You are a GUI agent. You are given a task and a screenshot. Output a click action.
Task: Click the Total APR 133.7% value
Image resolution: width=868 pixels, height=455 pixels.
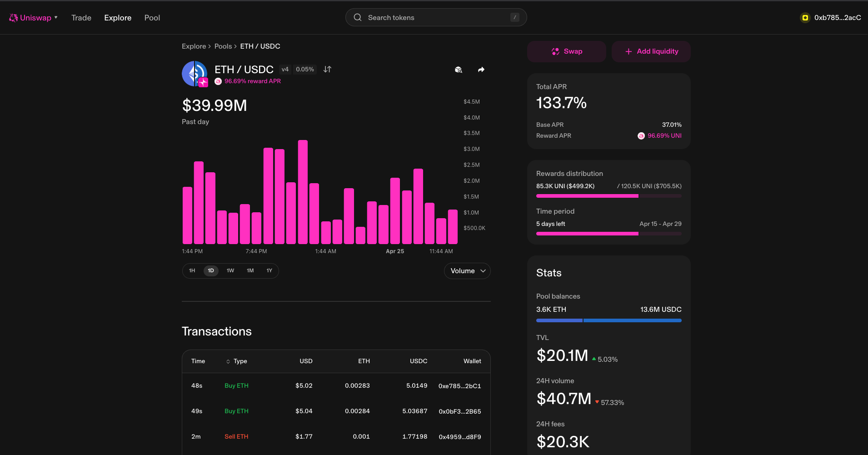click(561, 103)
